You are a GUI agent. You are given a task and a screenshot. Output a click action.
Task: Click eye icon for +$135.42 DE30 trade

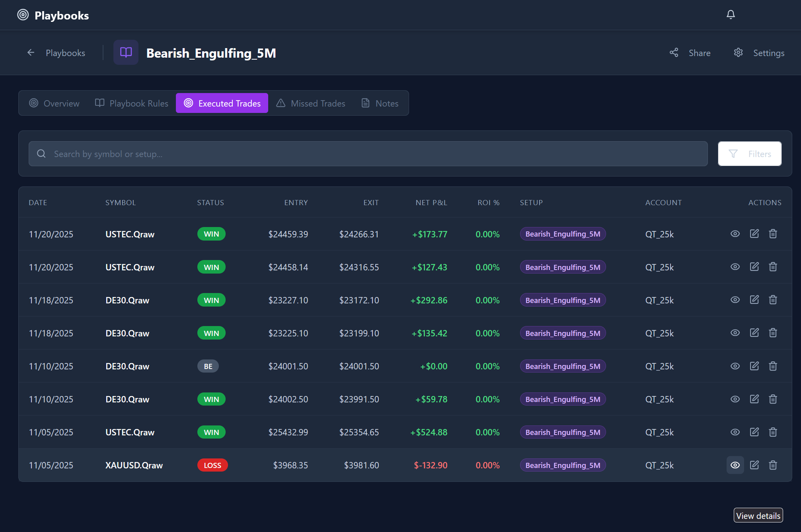click(735, 333)
